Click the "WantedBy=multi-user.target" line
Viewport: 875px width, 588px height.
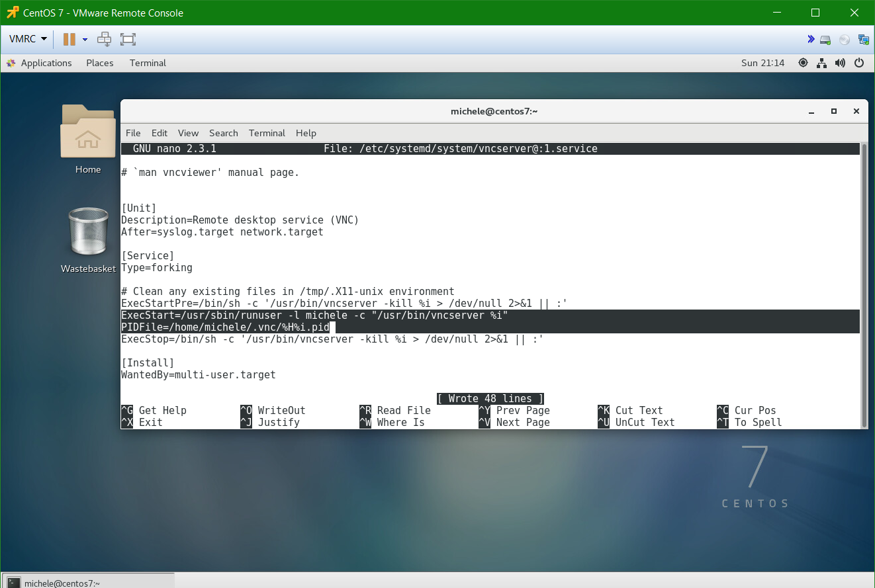pos(199,375)
